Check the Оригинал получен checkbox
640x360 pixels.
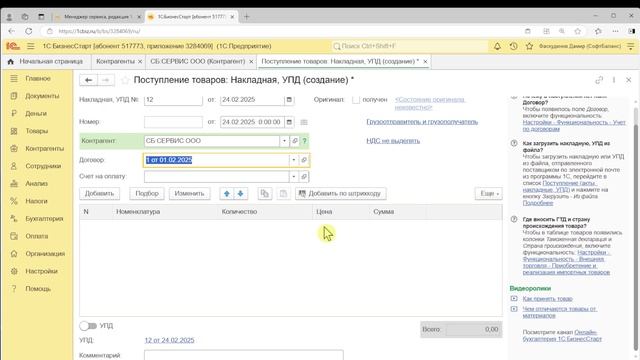click(x=356, y=100)
